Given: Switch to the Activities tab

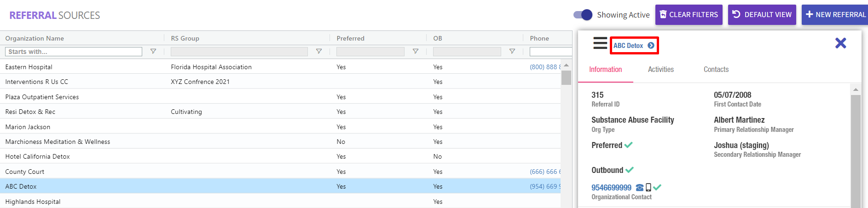Looking at the screenshot, I should pyautogui.click(x=660, y=70).
